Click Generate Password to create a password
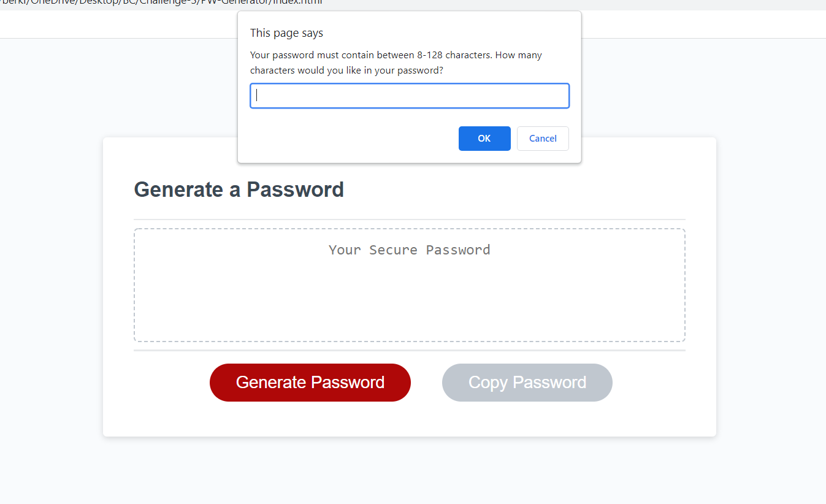The image size is (826, 504). (x=310, y=382)
